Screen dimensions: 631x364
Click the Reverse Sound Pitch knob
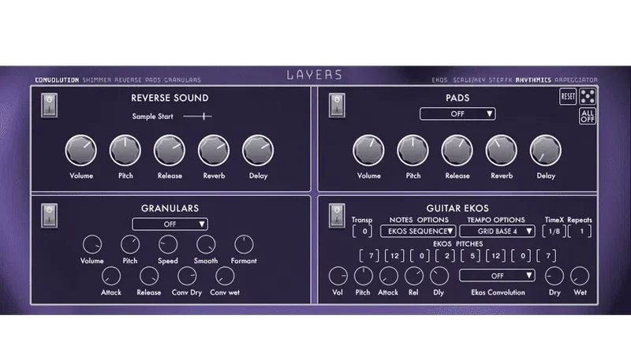point(125,150)
